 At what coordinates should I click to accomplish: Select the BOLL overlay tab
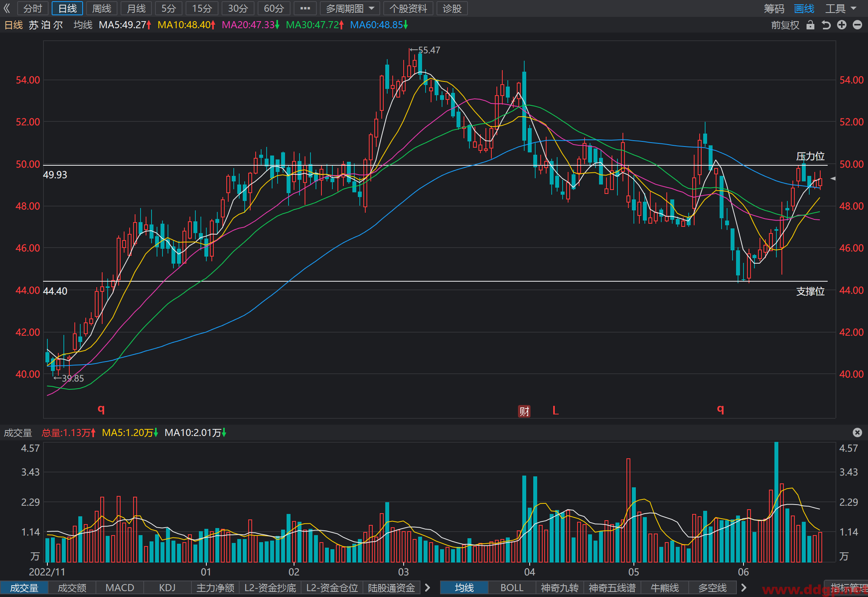pos(512,588)
